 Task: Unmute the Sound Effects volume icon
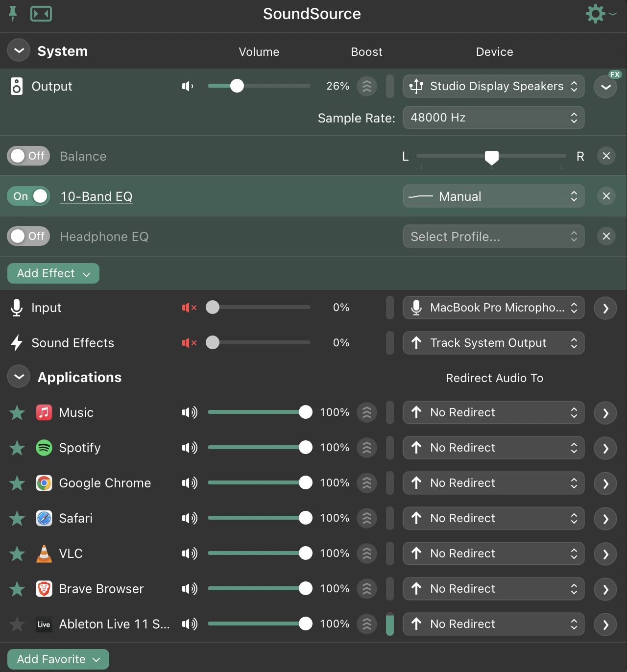pos(189,343)
